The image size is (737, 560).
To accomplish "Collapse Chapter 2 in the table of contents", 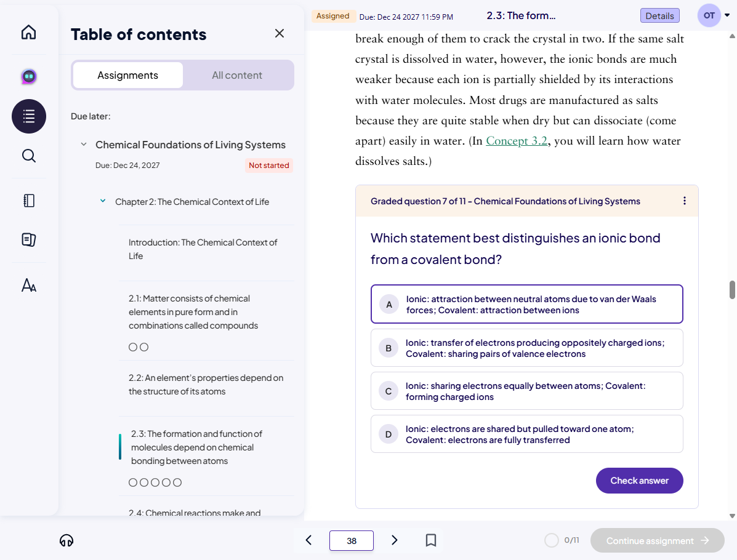I will coord(103,201).
